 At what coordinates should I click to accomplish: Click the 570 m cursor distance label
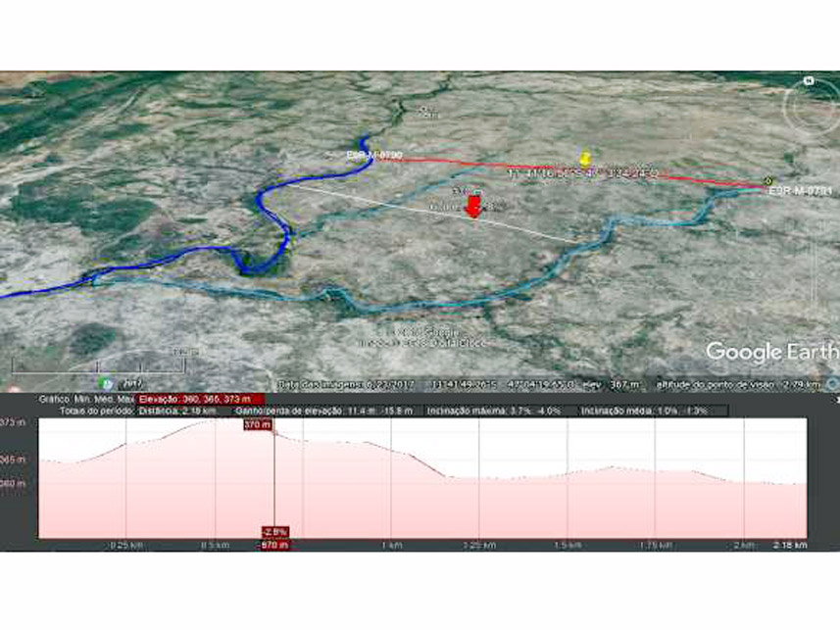(x=274, y=545)
